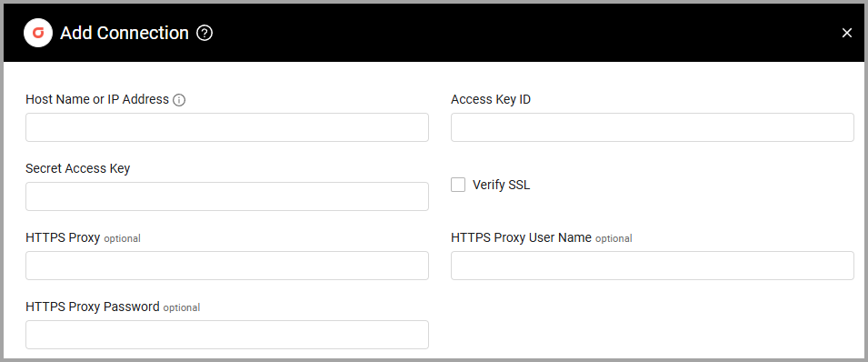Click the Access Key ID label
This screenshot has width=868, height=362.
(491, 99)
